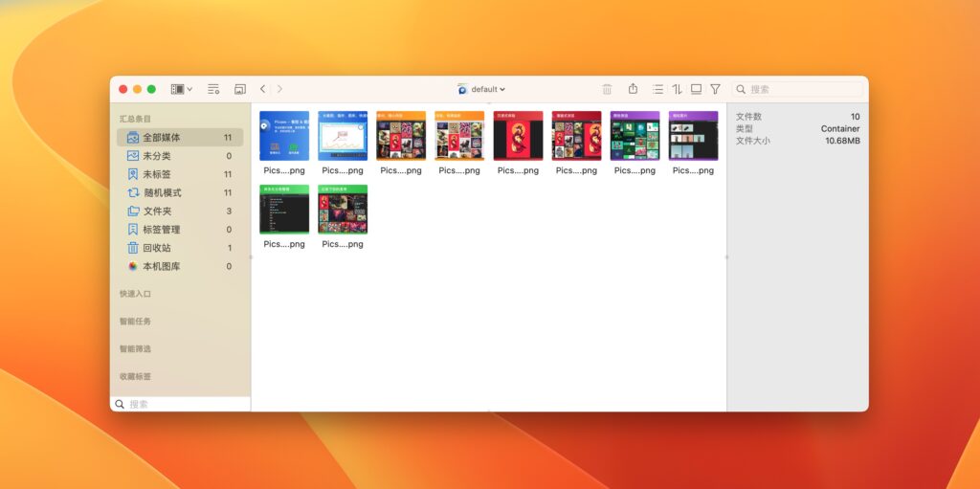Click the 汇总条目 section header

tap(136, 119)
